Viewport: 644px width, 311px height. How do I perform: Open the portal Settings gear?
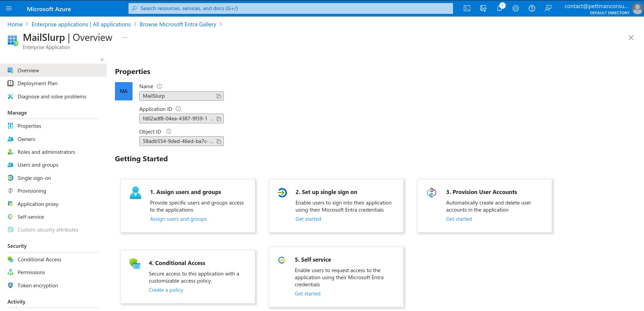pos(516,8)
